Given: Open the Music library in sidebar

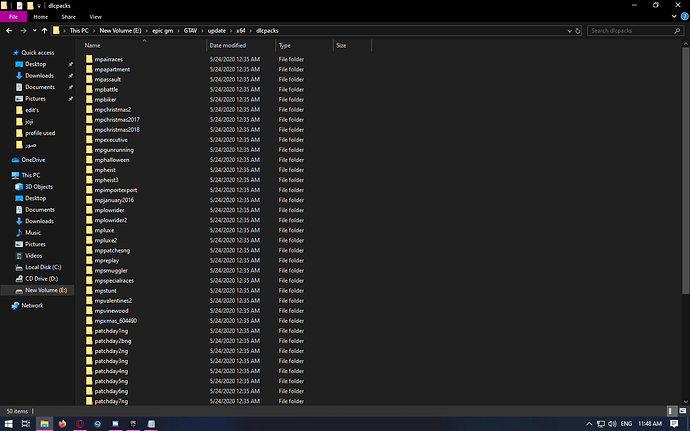Looking at the screenshot, I should pos(19,232).
